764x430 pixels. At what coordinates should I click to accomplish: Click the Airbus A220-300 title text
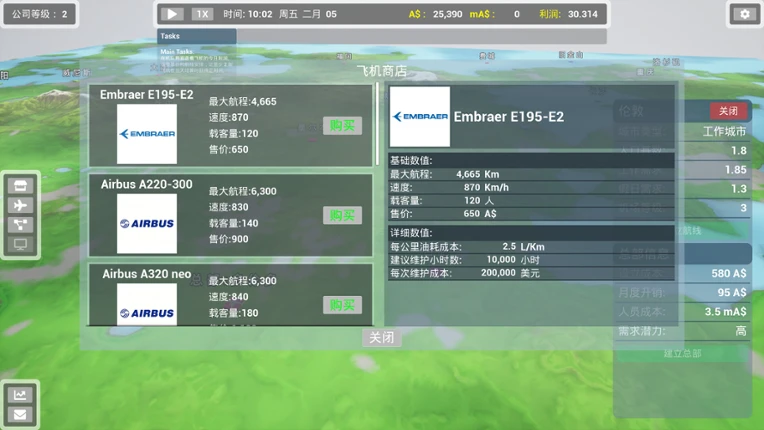click(147, 184)
